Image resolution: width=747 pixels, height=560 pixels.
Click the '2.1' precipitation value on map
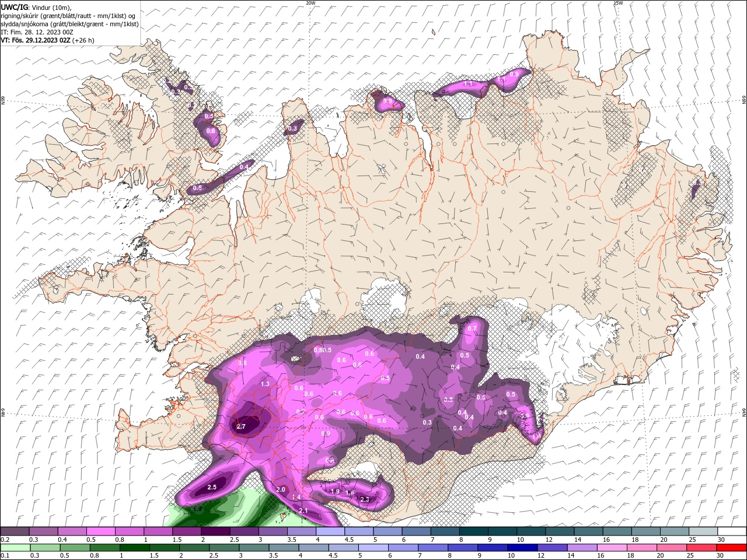click(x=303, y=510)
